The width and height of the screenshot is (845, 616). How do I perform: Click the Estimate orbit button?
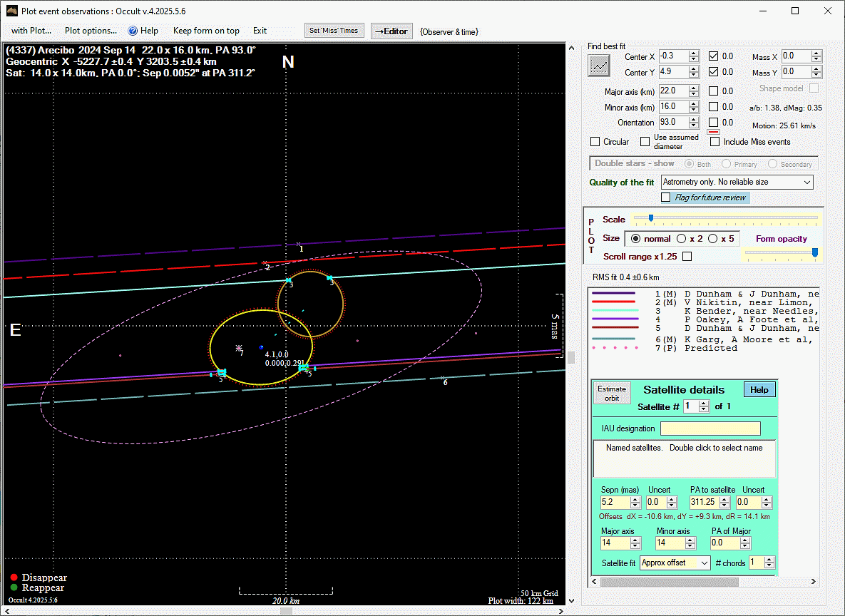click(612, 394)
